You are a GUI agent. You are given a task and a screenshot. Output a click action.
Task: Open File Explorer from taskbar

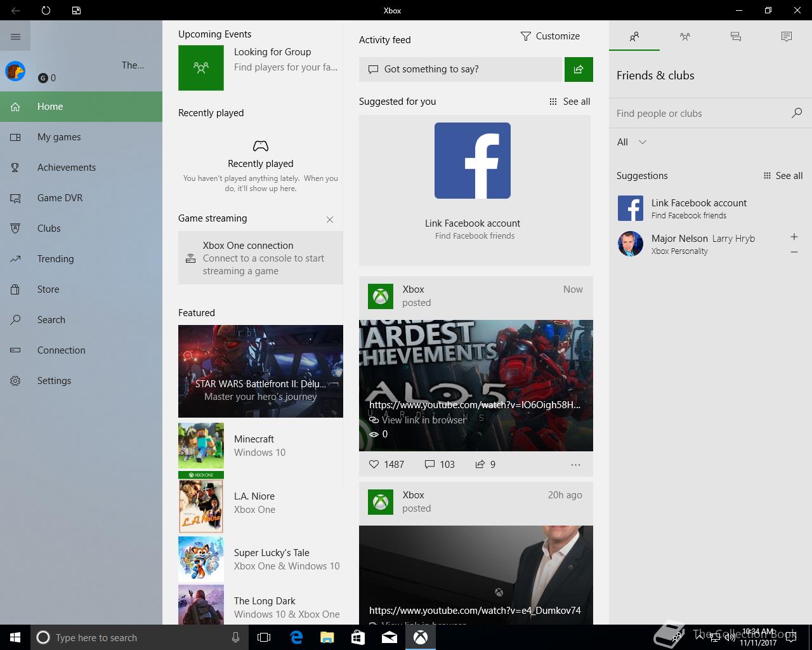point(327,637)
